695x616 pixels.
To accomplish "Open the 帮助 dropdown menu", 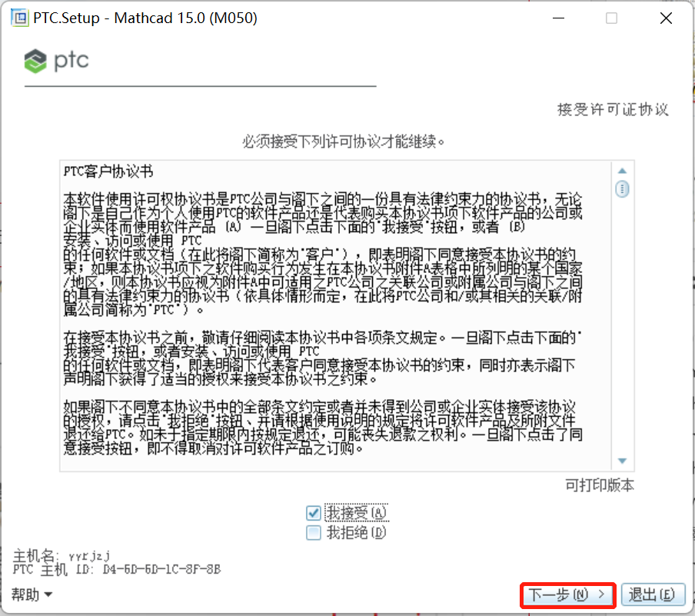I will click(32, 594).
